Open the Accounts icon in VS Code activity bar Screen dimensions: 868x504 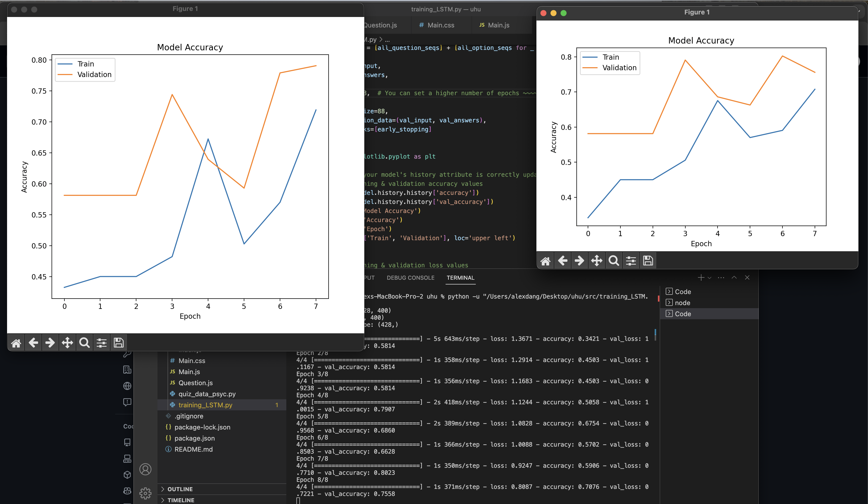pyautogui.click(x=145, y=469)
